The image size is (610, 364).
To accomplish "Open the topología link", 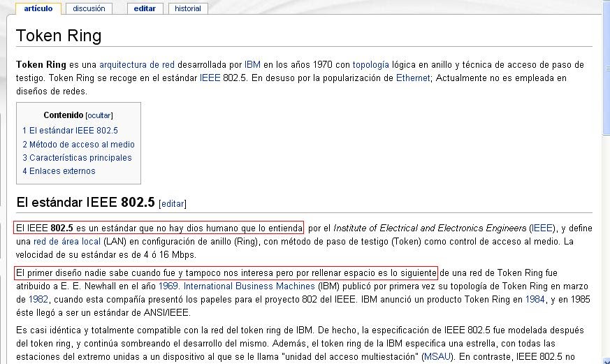I will [371, 64].
